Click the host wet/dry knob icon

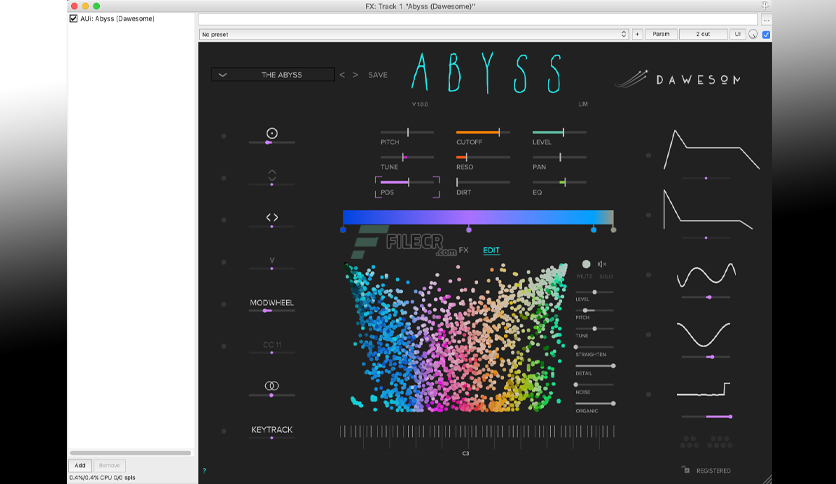(753, 34)
